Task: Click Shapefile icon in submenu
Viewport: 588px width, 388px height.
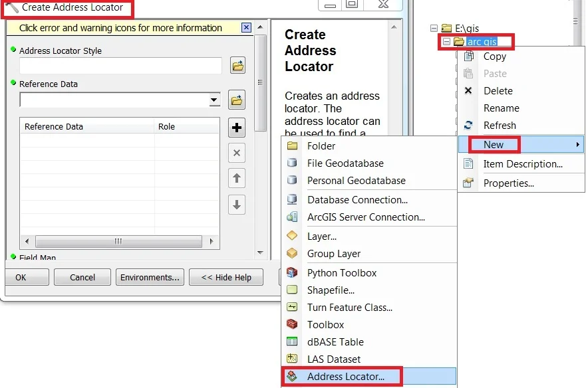Action: click(292, 290)
